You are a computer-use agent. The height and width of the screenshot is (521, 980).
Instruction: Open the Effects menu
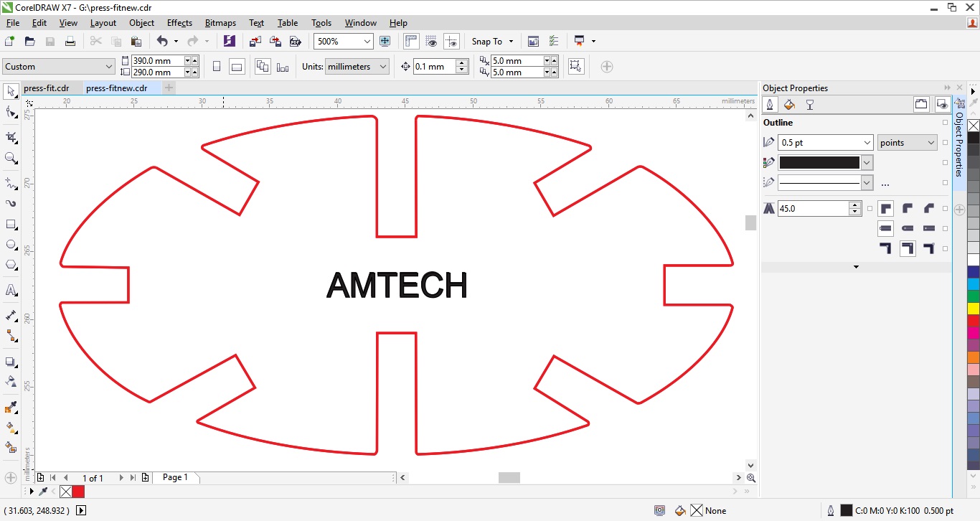click(179, 22)
